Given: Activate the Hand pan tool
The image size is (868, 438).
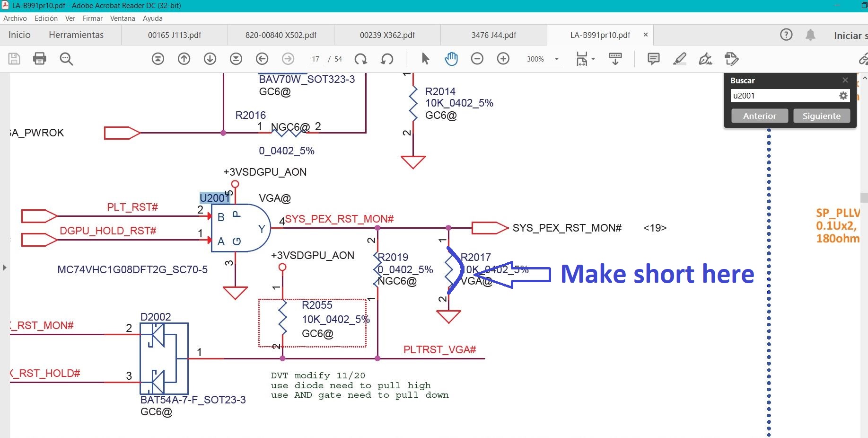Looking at the screenshot, I should point(451,59).
